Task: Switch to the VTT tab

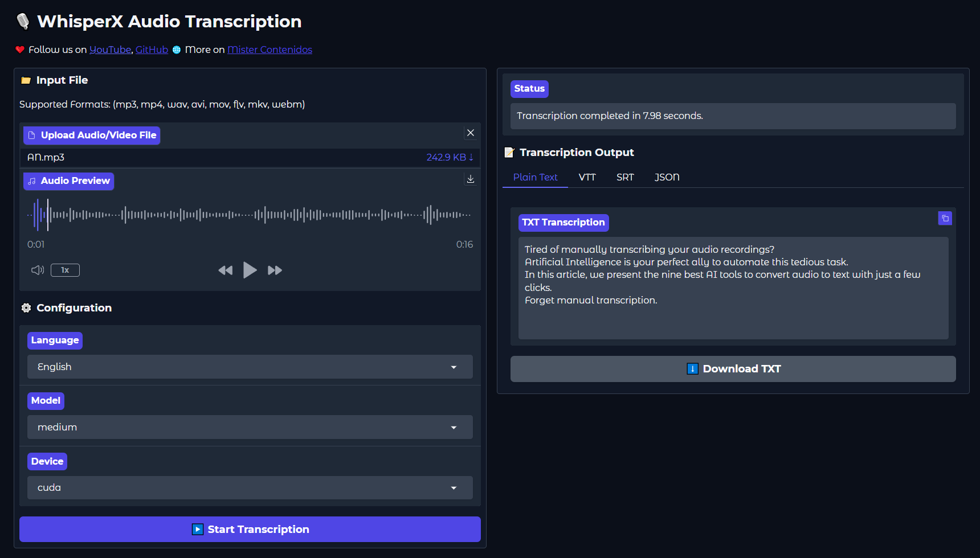Action: [587, 177]
